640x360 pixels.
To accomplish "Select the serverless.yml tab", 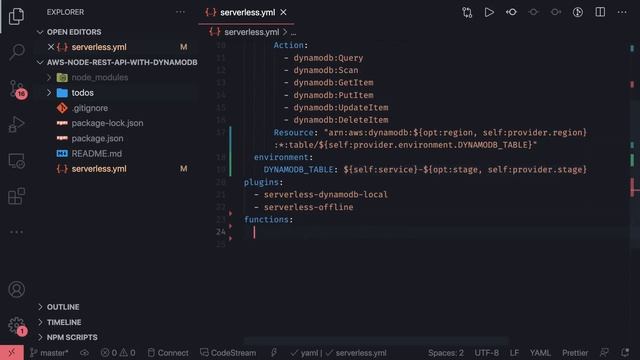I will coord(246,12).
